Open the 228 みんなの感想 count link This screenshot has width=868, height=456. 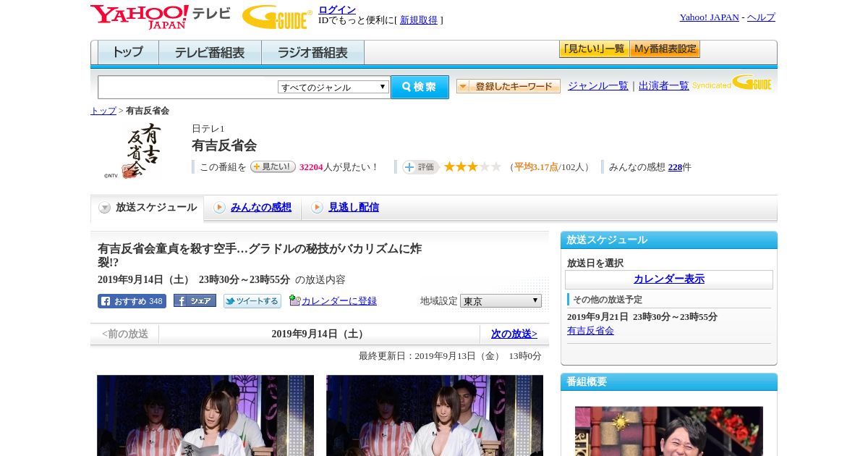click(675, 166)
